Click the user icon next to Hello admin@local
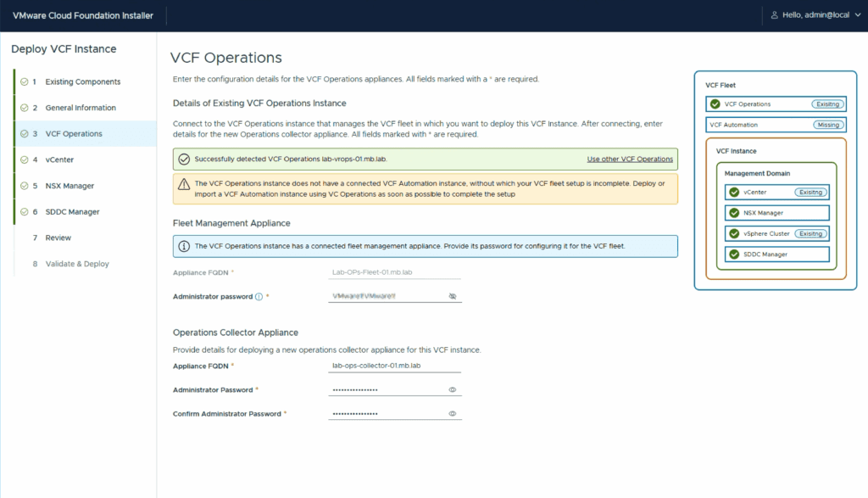Screen dimensions: 868x498 tap(774, 15)
